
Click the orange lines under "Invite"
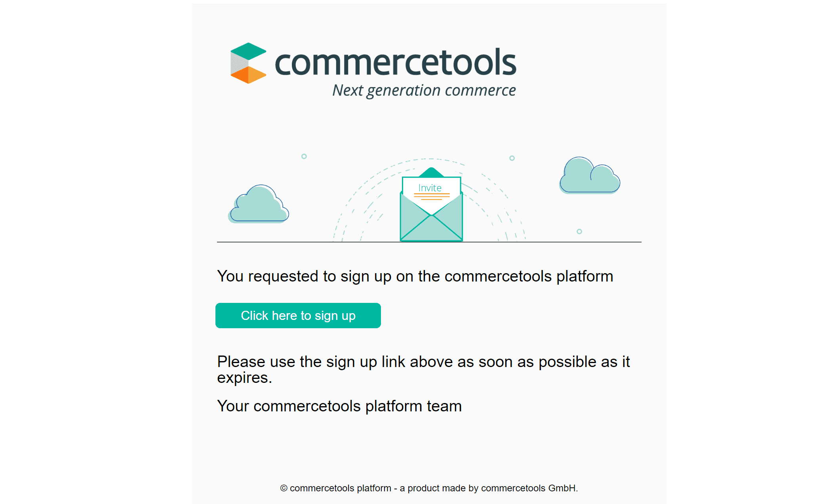(x=432, y=196)
